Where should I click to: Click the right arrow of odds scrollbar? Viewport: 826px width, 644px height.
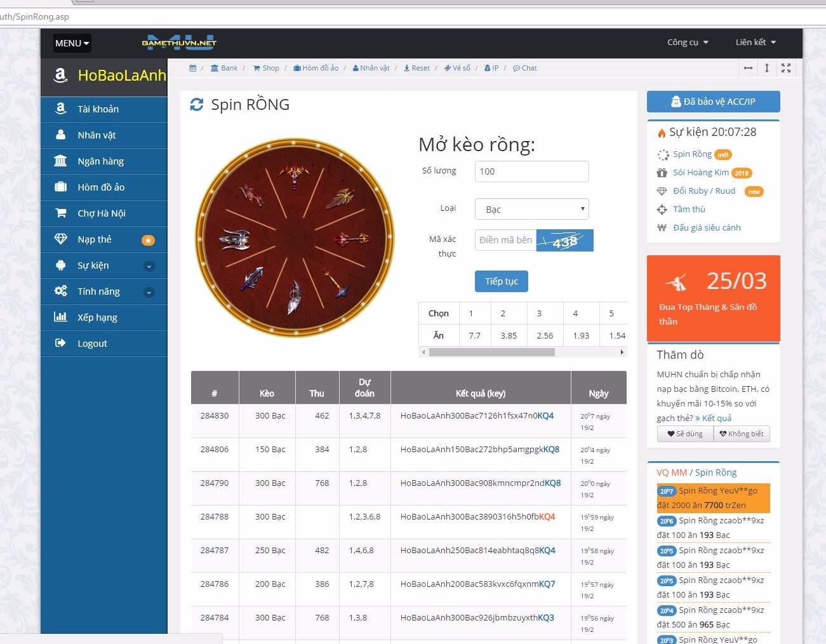tap(622, 352)
